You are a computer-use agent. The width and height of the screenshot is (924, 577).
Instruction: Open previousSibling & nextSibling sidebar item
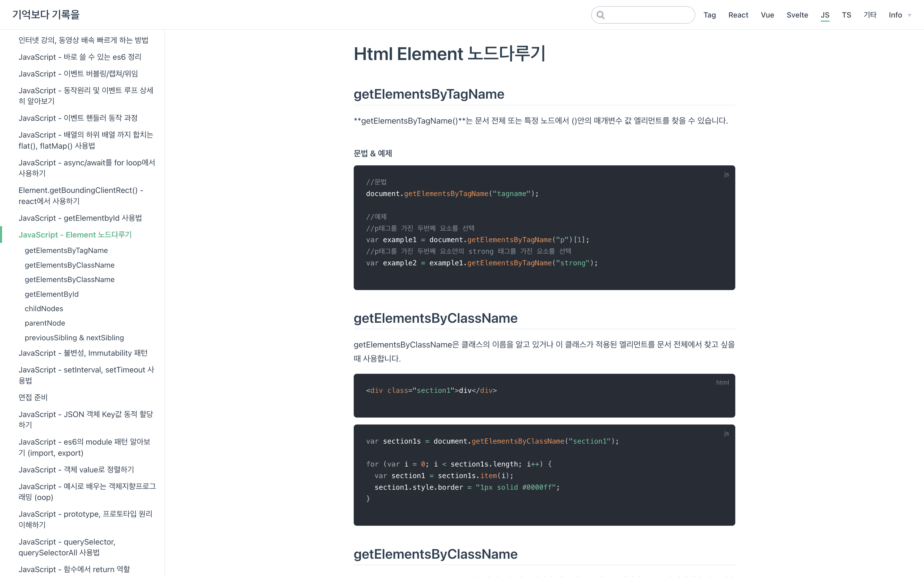(74, 337)
